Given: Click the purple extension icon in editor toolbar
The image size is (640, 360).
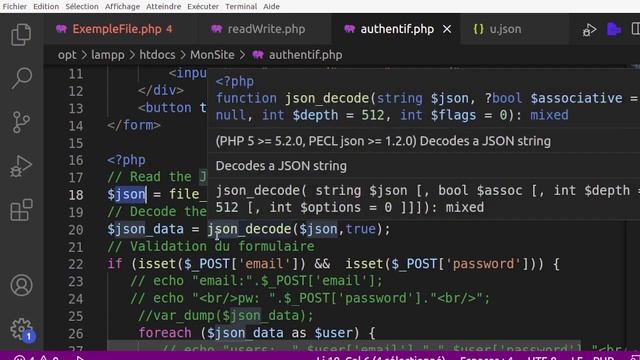Looking at the screenshot, I should point(614,29).
